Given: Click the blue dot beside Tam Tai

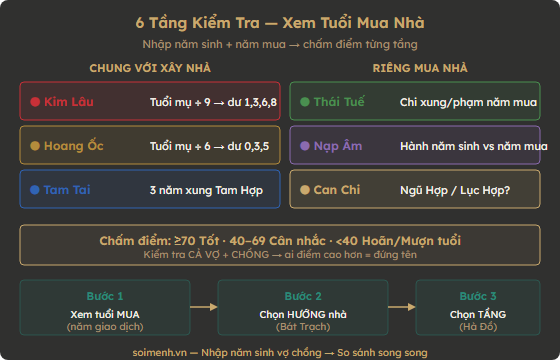Looking at the screenshot, I should pyautogui.click(x=35, y=190).
